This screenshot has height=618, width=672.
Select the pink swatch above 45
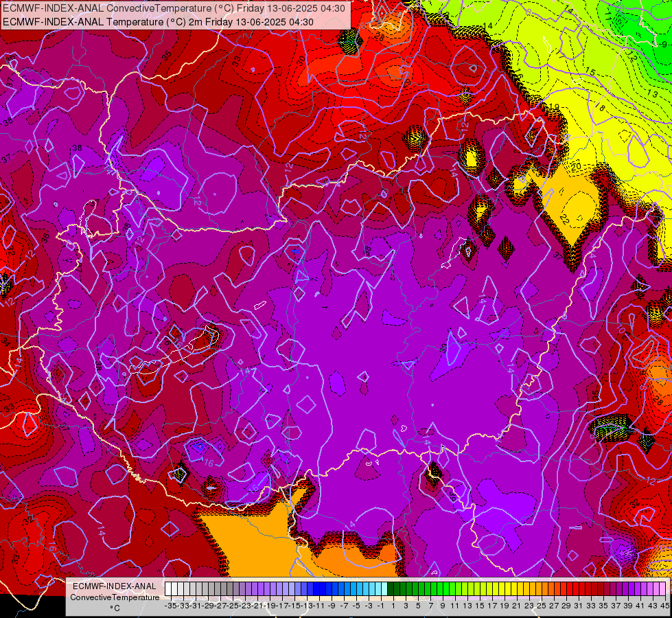click(x=663, y=589)
